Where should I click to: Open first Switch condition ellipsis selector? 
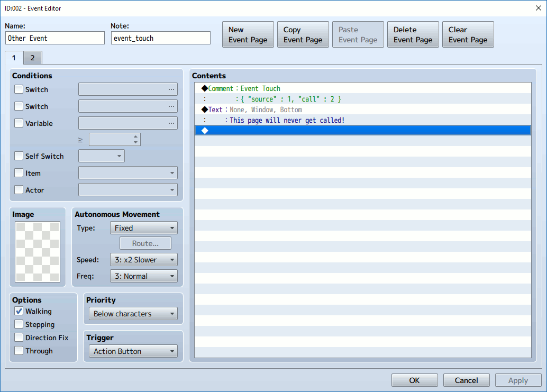171,89
